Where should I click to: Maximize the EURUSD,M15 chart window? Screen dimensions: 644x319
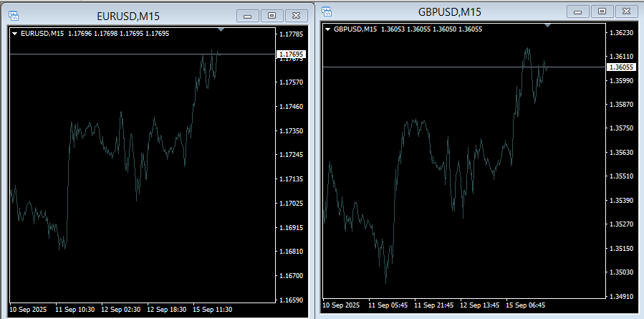click(x=272, y=16)
